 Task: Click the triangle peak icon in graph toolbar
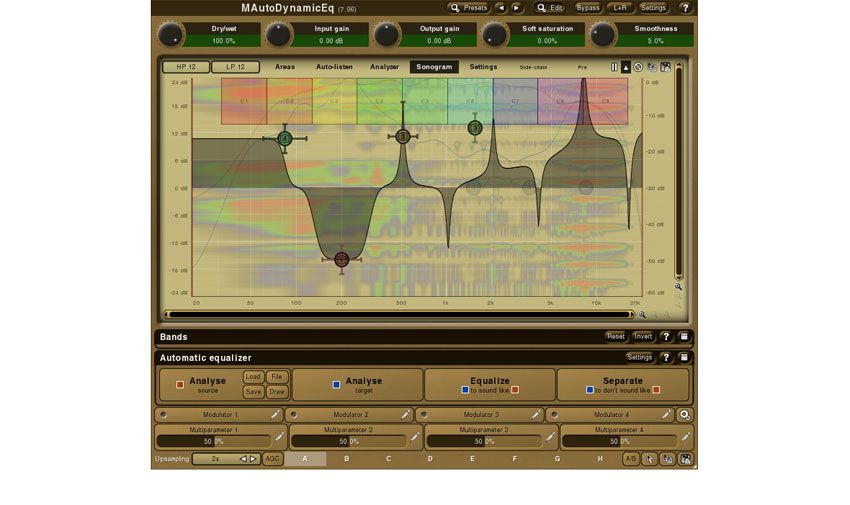click(x=626, y=67)
